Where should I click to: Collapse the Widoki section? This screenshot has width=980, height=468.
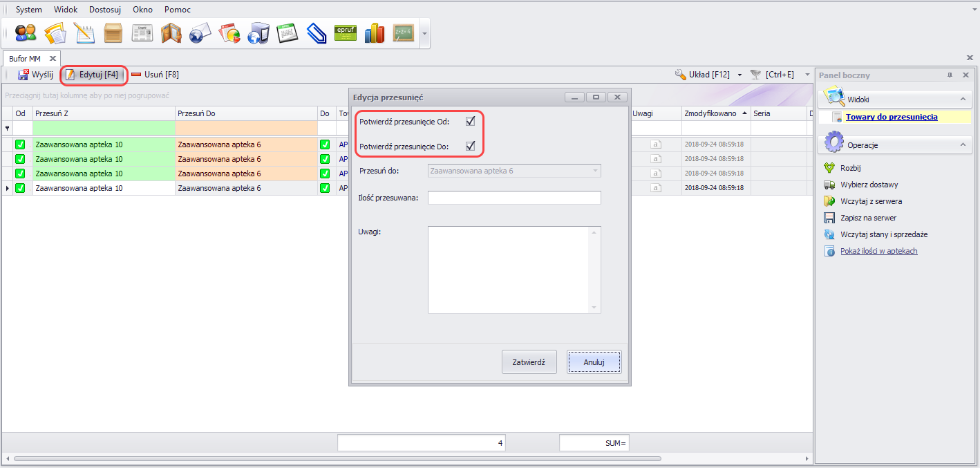click(x=961, y=100)
